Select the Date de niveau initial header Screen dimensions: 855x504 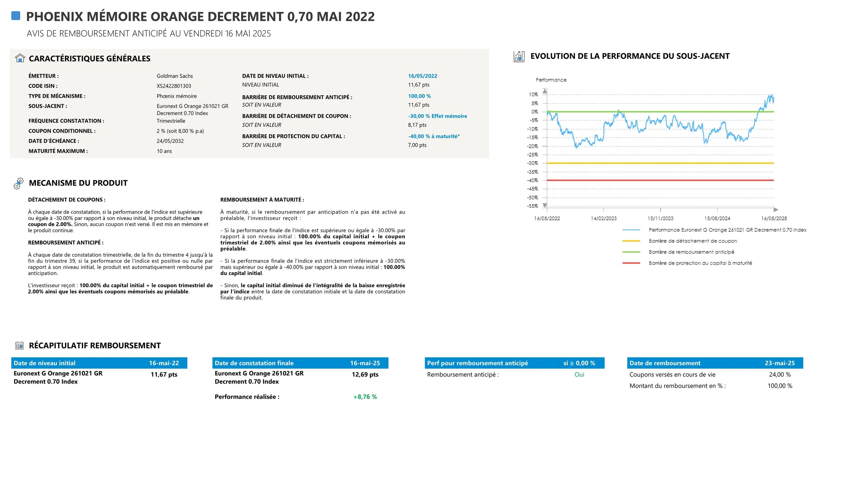pyautogui.click(x=44, y=363)
